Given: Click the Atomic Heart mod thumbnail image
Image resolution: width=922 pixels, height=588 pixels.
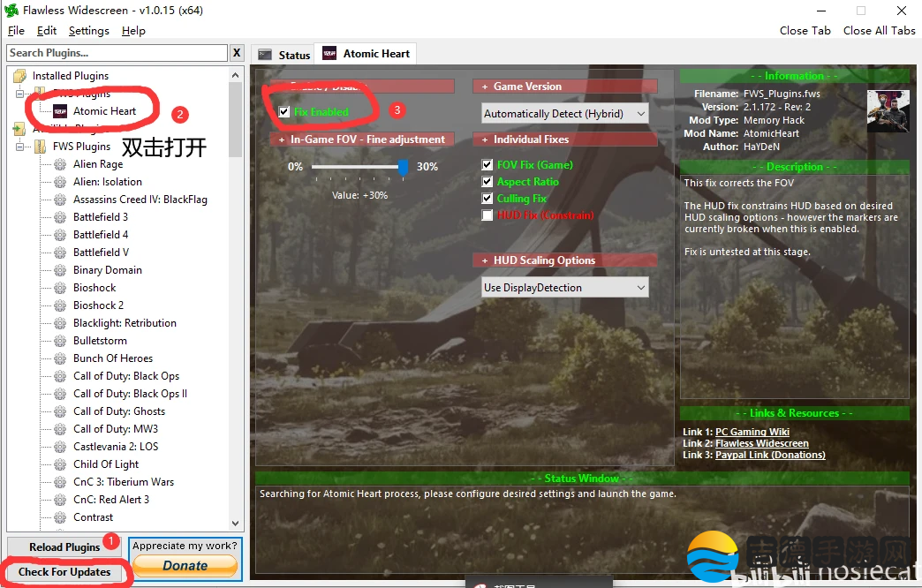Looking at the screenshot, I should (x=888, y=111).
